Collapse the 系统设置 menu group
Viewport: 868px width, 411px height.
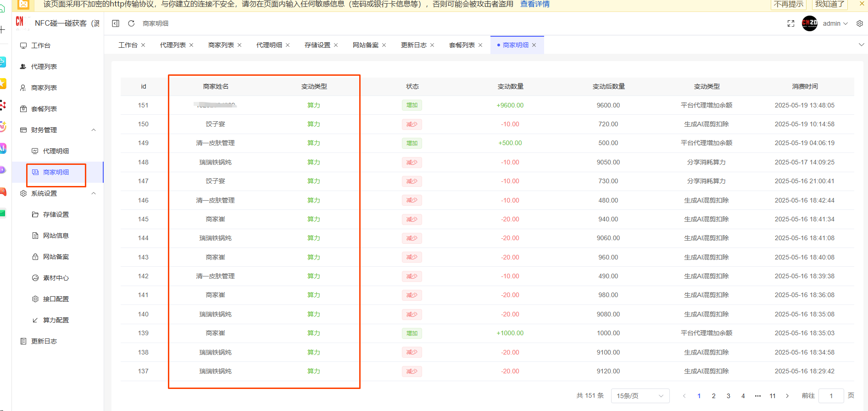coord(94,193)
